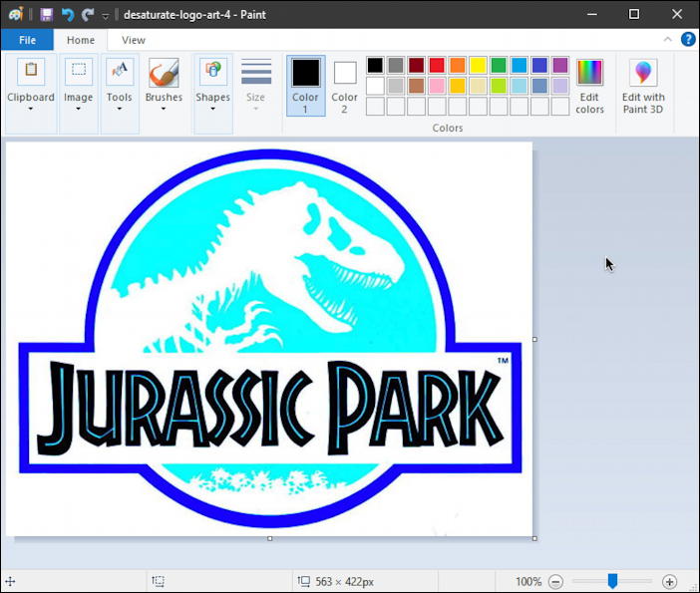Open Paint help
The width and height of the screenshot is (700, 593).
tap(687, 39)
